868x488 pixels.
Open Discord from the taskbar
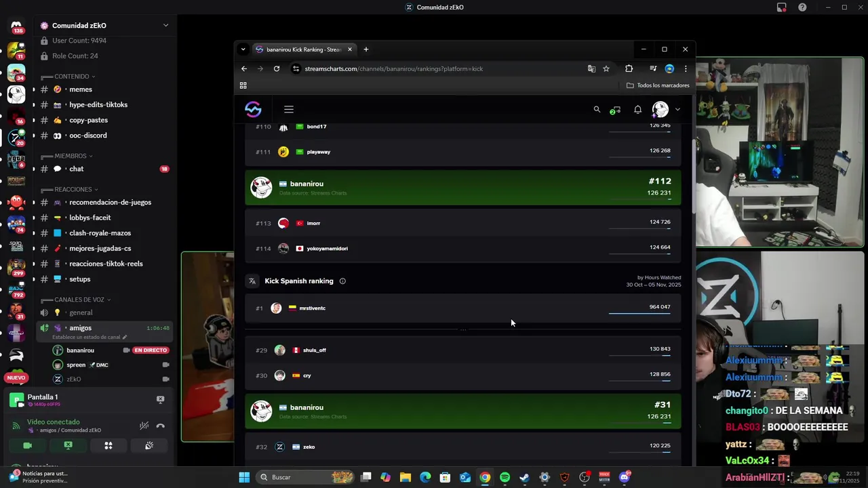coord(625,477)
